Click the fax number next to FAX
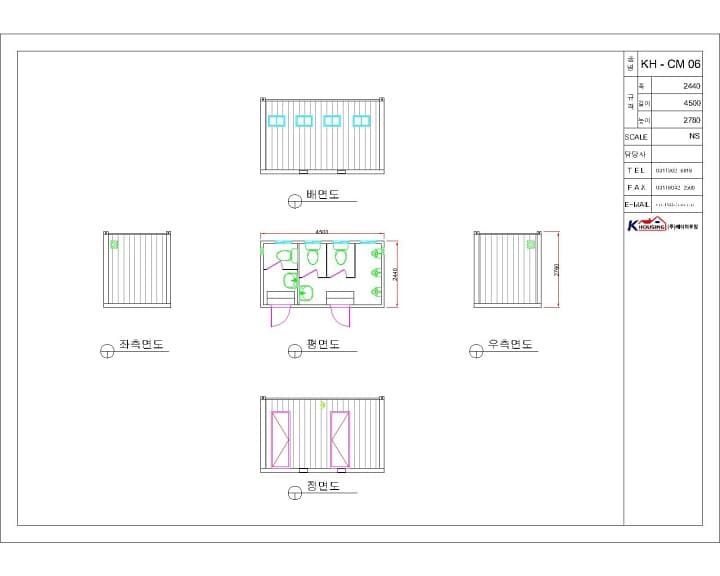The image size is (720, 576). pos(675,188)
